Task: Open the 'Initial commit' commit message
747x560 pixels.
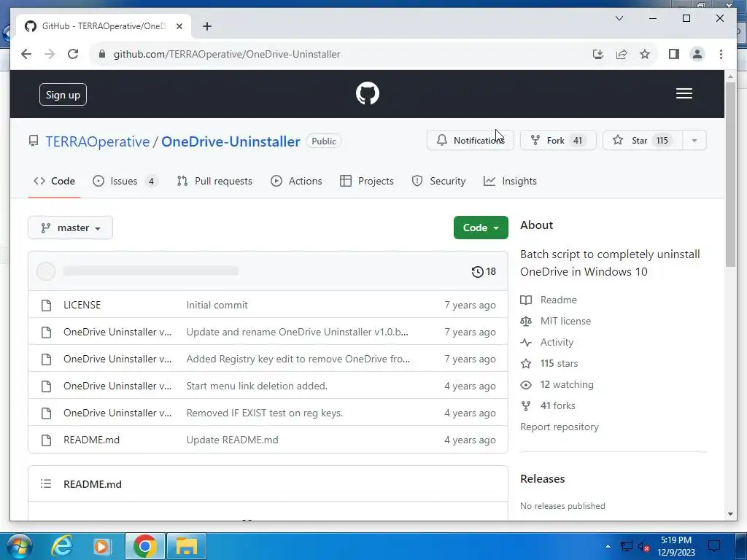Action: point(217,305)
